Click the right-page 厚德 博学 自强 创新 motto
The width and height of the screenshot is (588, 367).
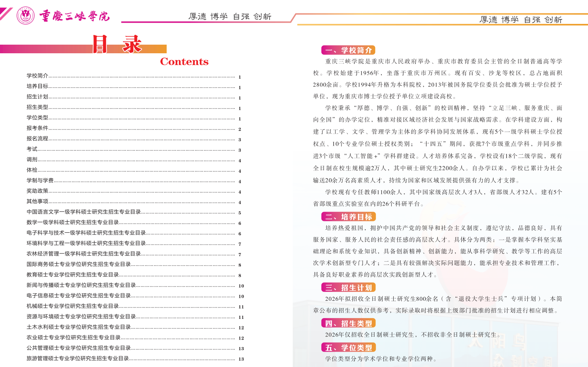[521, 20]
